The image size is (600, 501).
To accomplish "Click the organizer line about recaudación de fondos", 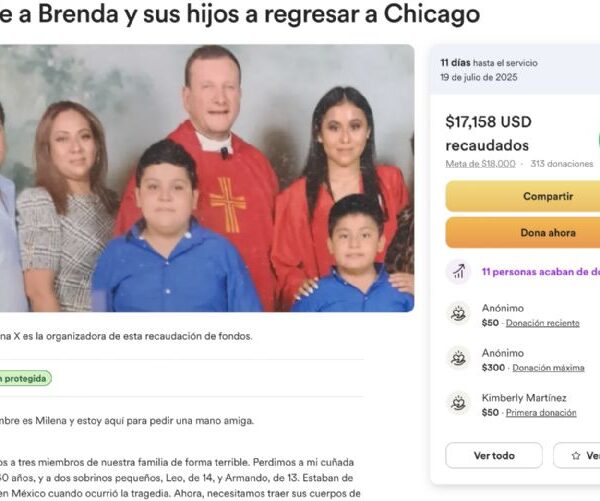I will pos(126,336).
